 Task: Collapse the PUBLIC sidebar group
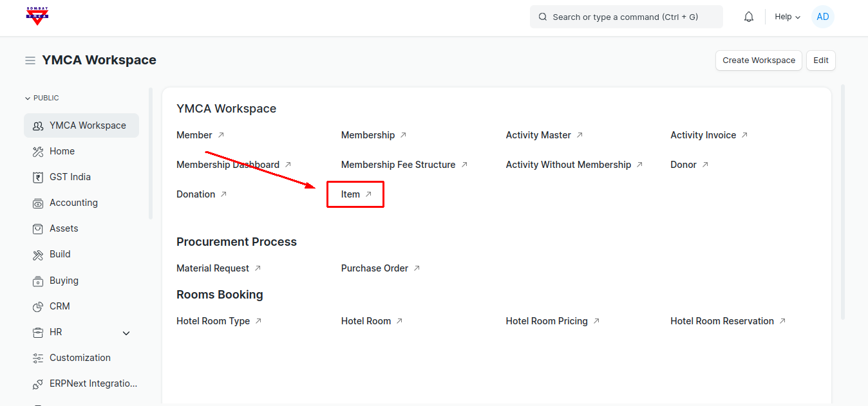tap(42, 98)
